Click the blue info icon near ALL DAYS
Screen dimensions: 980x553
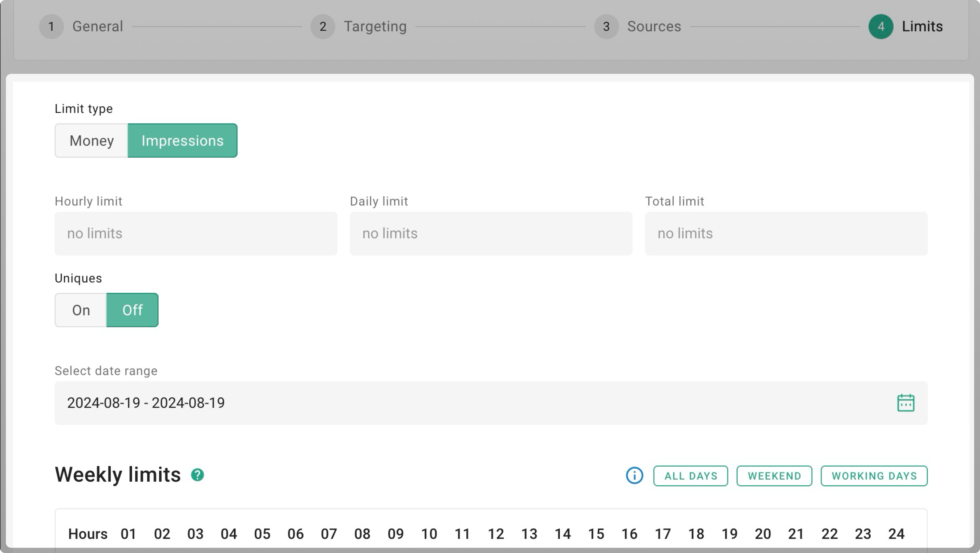pyautogui.click(x=634, y=475)
